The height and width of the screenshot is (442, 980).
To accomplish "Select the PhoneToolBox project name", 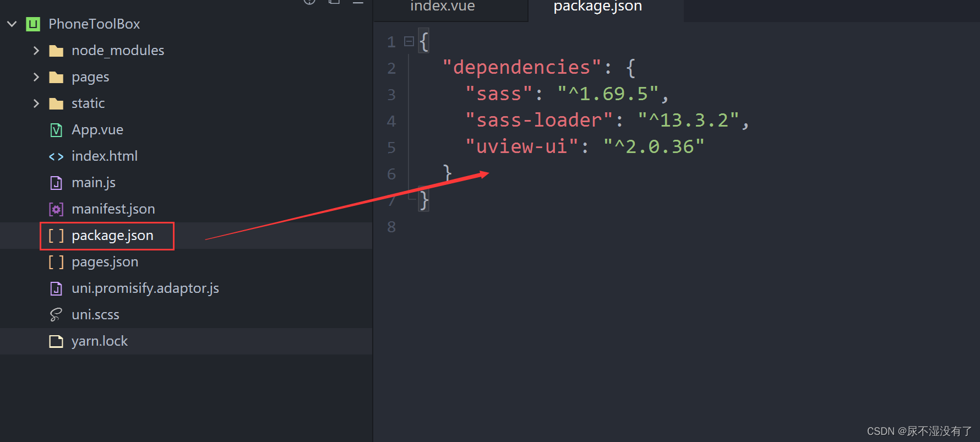I will (94, 24).
